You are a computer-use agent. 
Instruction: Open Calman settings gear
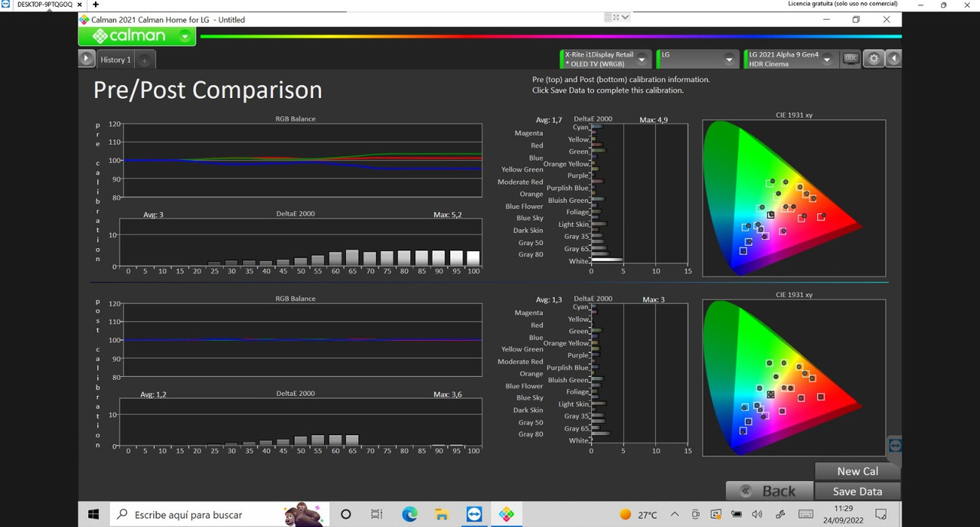click(x=874, y=58)
